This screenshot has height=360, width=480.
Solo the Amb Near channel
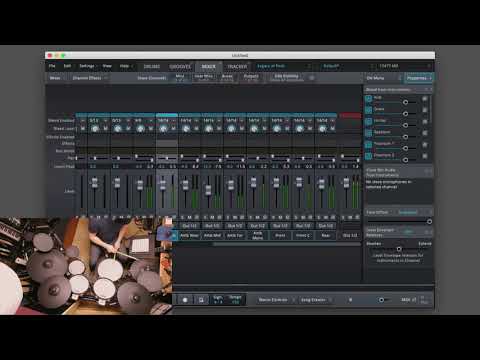tap(183, 217)
